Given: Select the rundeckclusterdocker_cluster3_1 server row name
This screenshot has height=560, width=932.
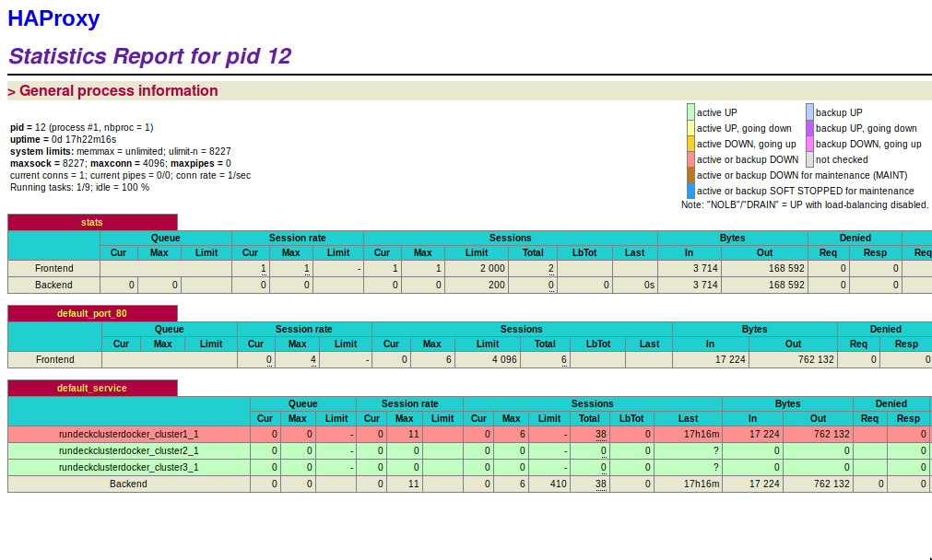Looking at the screenshot, I should pos(129,467).
